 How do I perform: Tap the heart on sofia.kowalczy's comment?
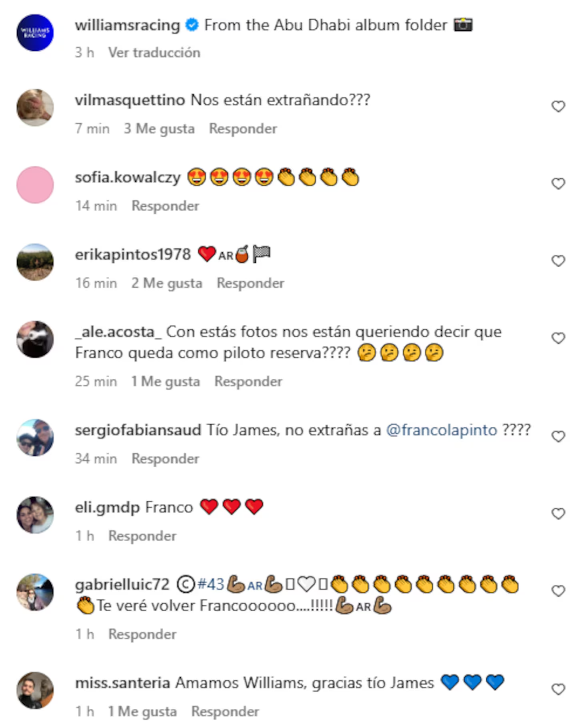558,184
